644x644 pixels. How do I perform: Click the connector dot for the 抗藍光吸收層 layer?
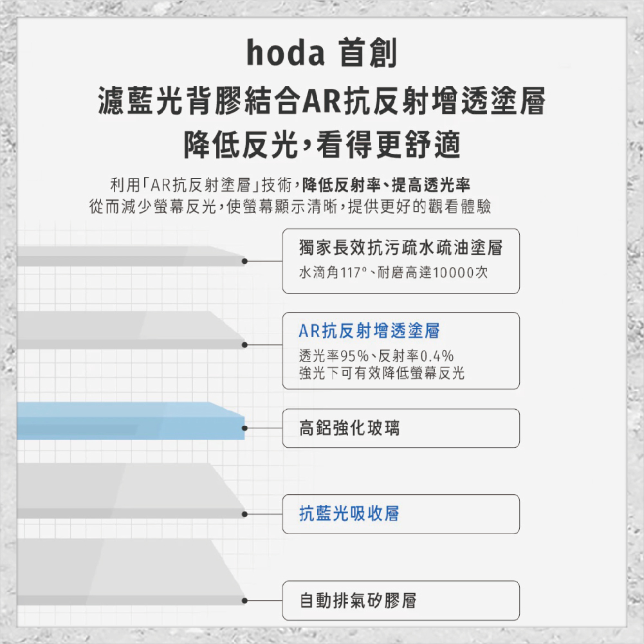point(244,514)
